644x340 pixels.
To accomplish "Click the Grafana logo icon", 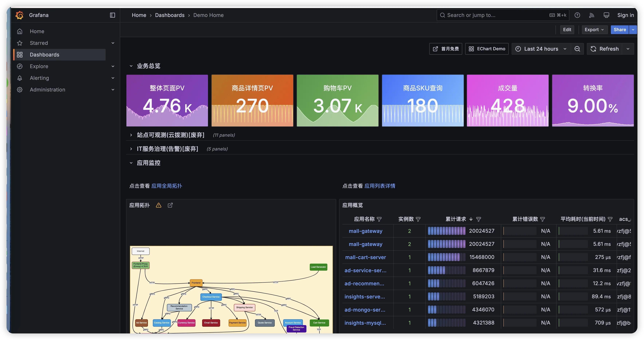I will (x=19, y=15).
